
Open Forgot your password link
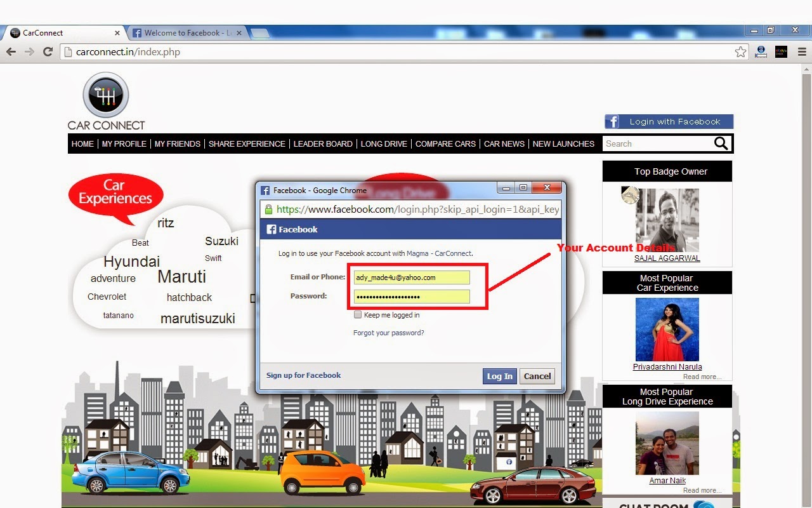388,333
